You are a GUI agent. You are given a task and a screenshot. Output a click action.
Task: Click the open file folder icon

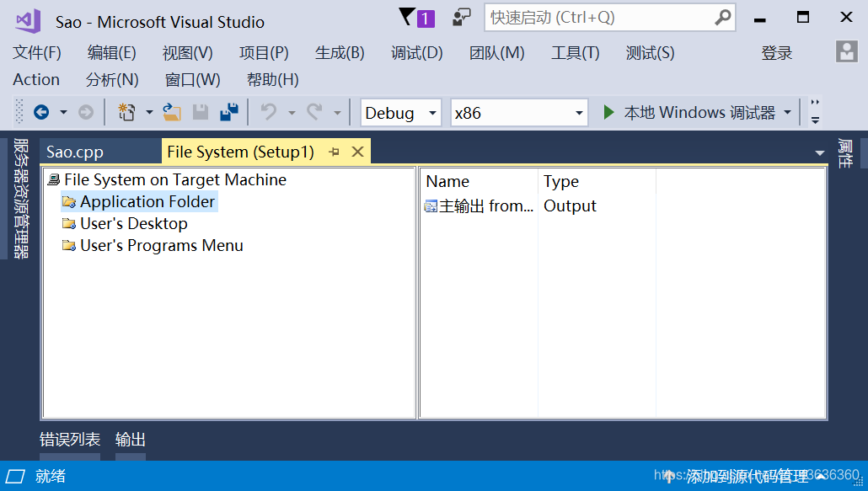pyautogui.click(x=172, y=112)
